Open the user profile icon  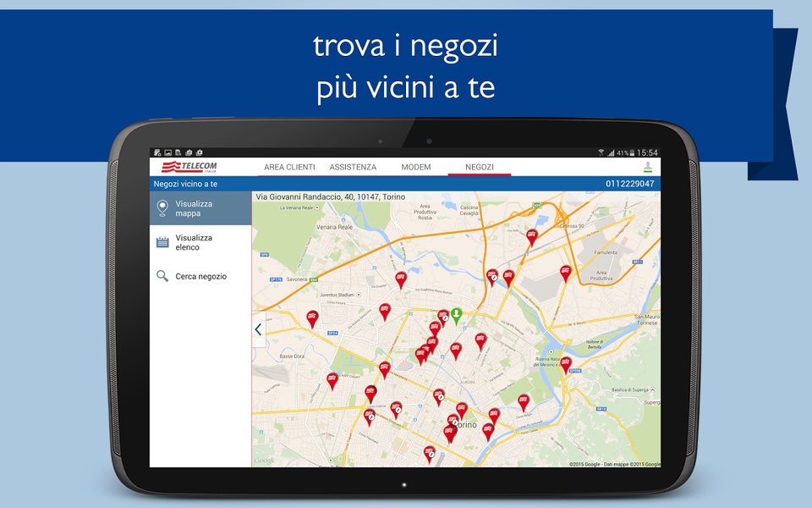click(647, 167)
